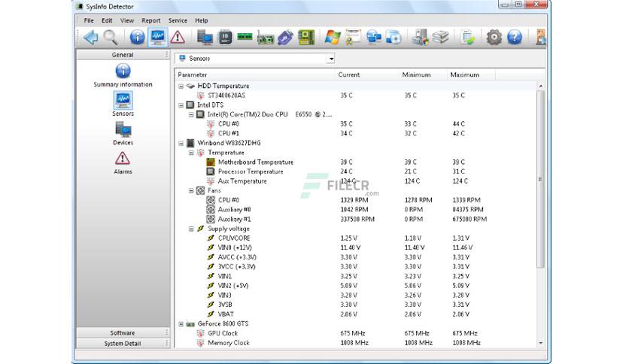Open Alarms via red triangle toolbar icon
The width and height of the screenshot is (629, 364).
pyautogui.click(x=178, y=38)
